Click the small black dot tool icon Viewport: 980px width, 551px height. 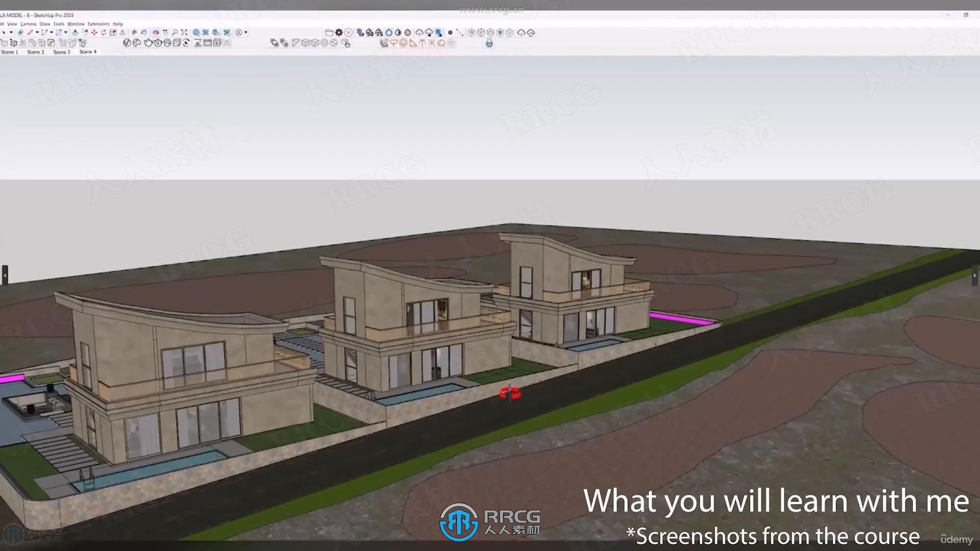click(450, 32)
